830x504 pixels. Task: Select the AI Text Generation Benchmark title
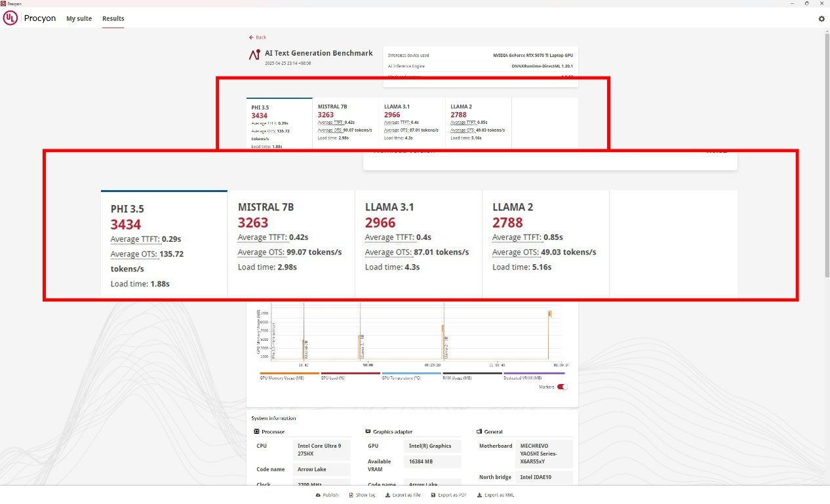click(x=319, y=53)
